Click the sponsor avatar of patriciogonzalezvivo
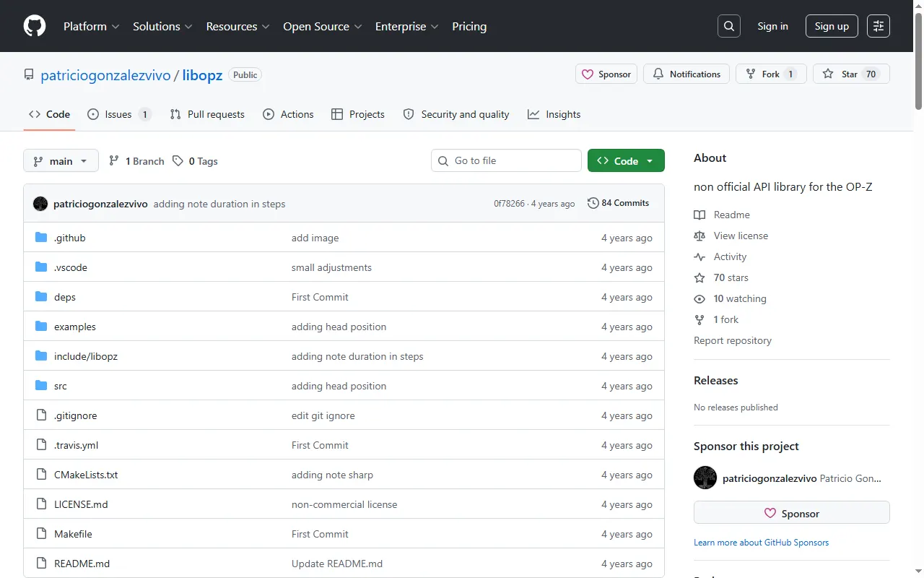The image size is (924, 578). (x=705, y=478)
